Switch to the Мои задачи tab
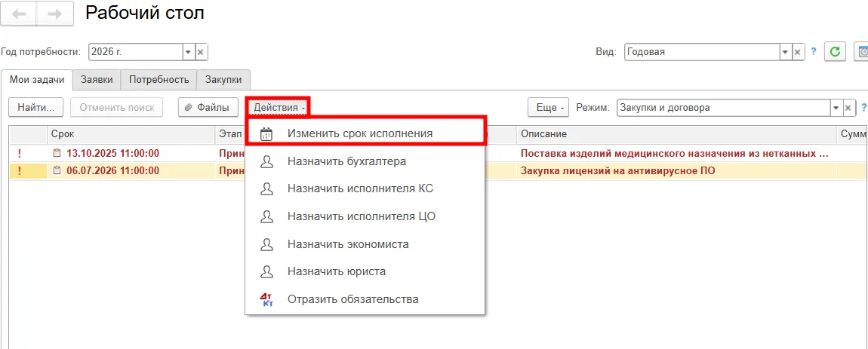The image size is (868, 349). click(36, 80)
